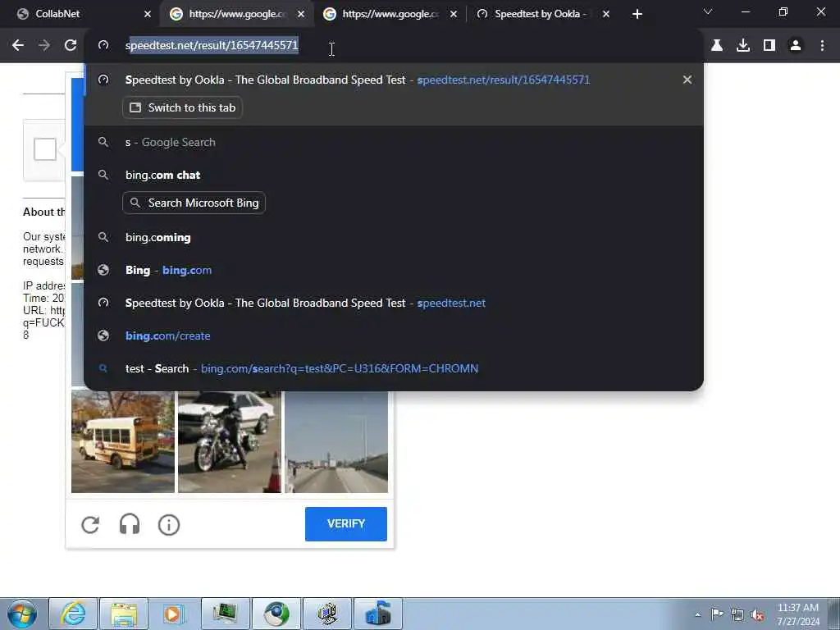Screen dimensions: 840x630
Task: Reload a new captcha challenge
Action: click(90, 524)
